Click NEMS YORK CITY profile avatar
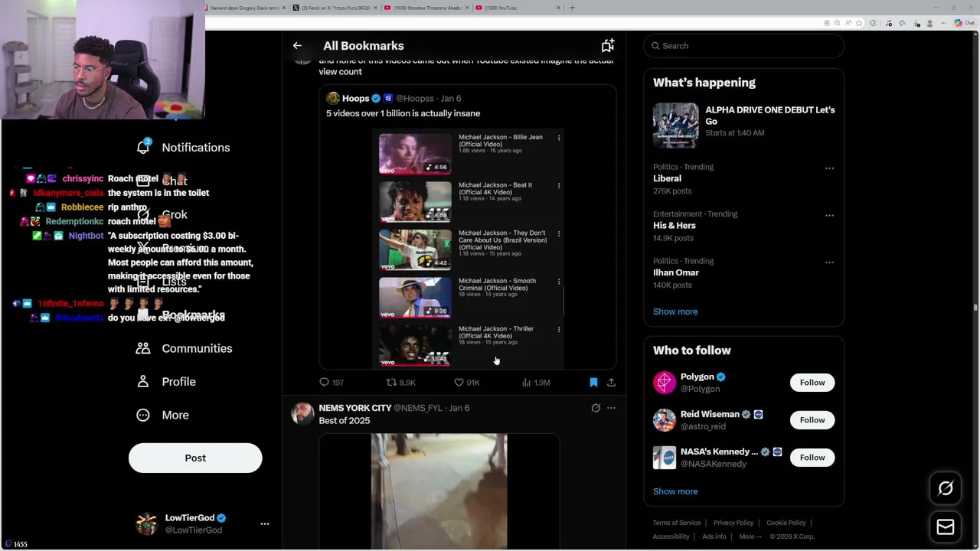The width and height of the screenshot is (980, 551). [303, 414]
